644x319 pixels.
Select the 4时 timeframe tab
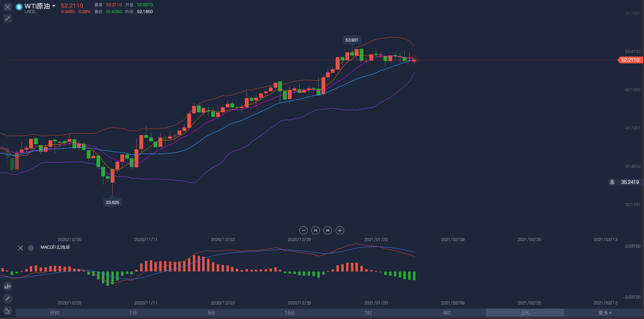tap(447, 313)
